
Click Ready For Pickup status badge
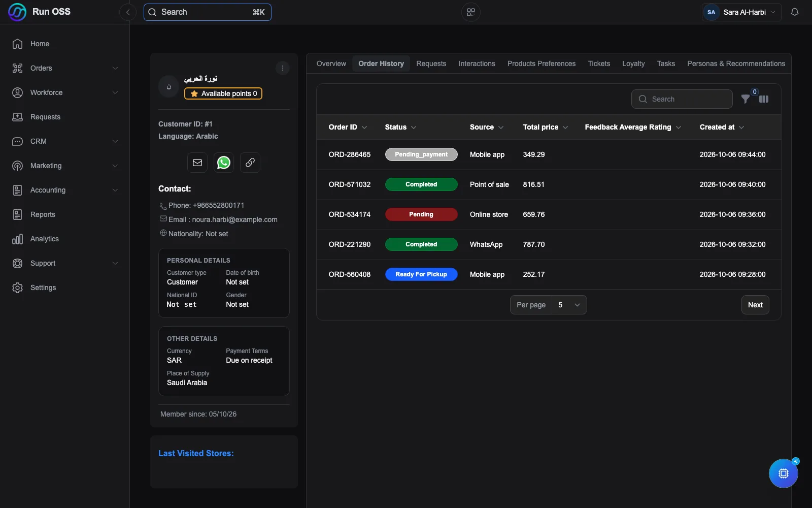(421, 274)
